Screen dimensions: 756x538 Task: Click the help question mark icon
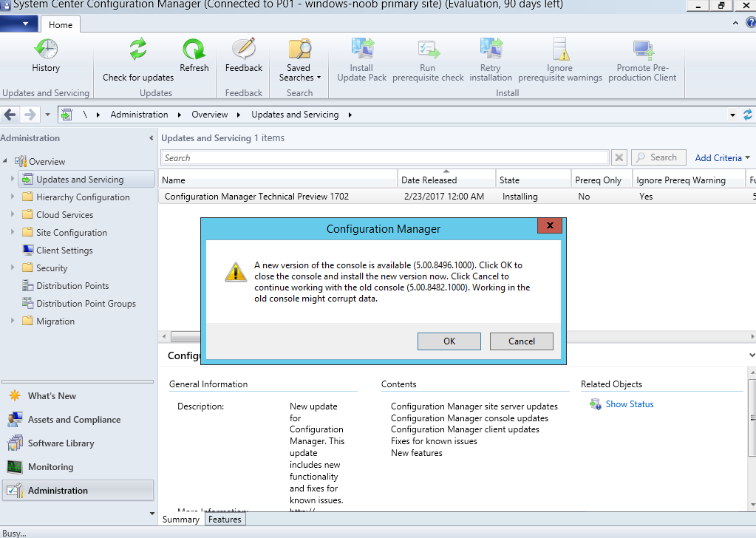click(751, 22)
